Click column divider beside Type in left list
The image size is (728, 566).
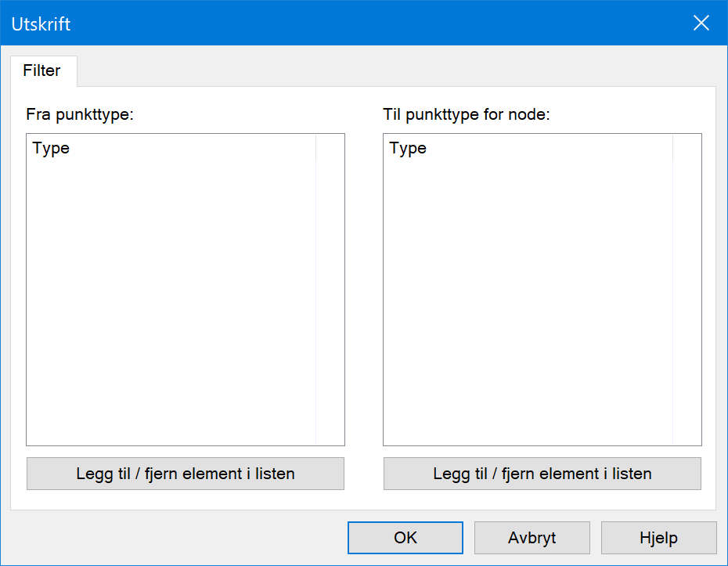(x=316, y=148)
